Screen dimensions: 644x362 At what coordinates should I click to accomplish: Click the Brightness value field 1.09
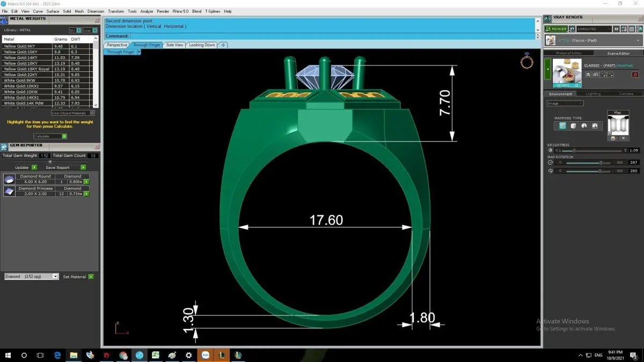point(634,151)
